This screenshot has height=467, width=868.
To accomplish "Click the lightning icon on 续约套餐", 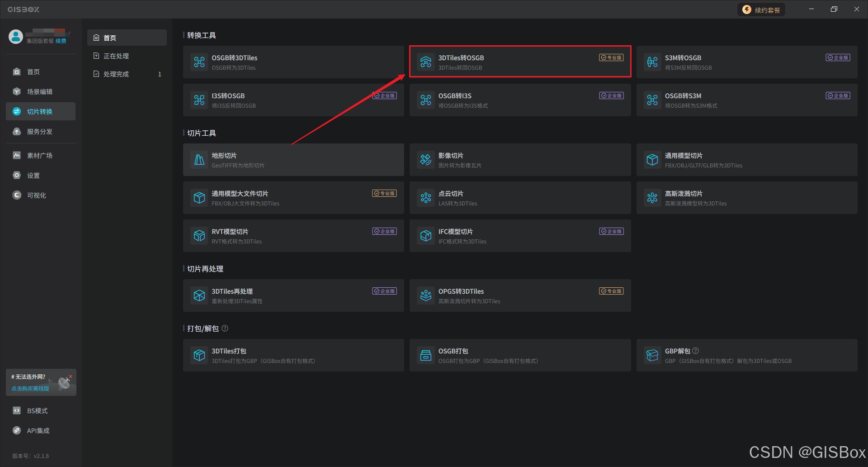I will 747,10.
